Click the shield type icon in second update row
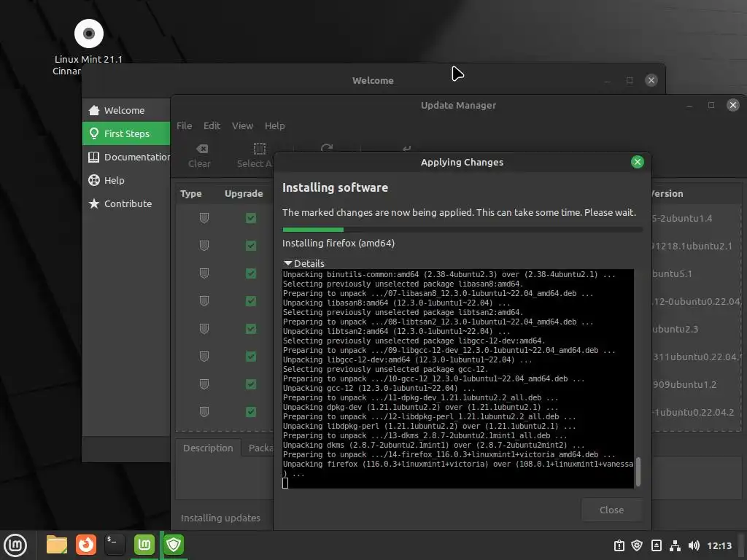Viewport: 747px width, 560px height. tap(204, 246)
